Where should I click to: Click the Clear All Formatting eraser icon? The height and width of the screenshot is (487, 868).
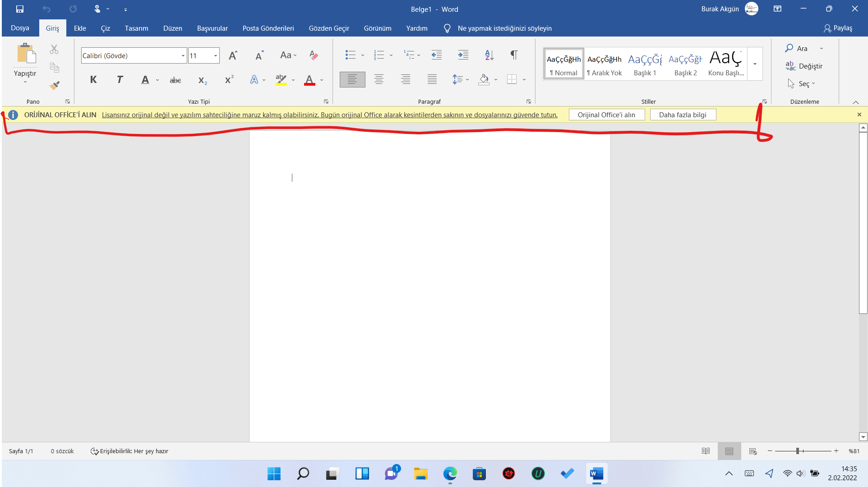314,55
